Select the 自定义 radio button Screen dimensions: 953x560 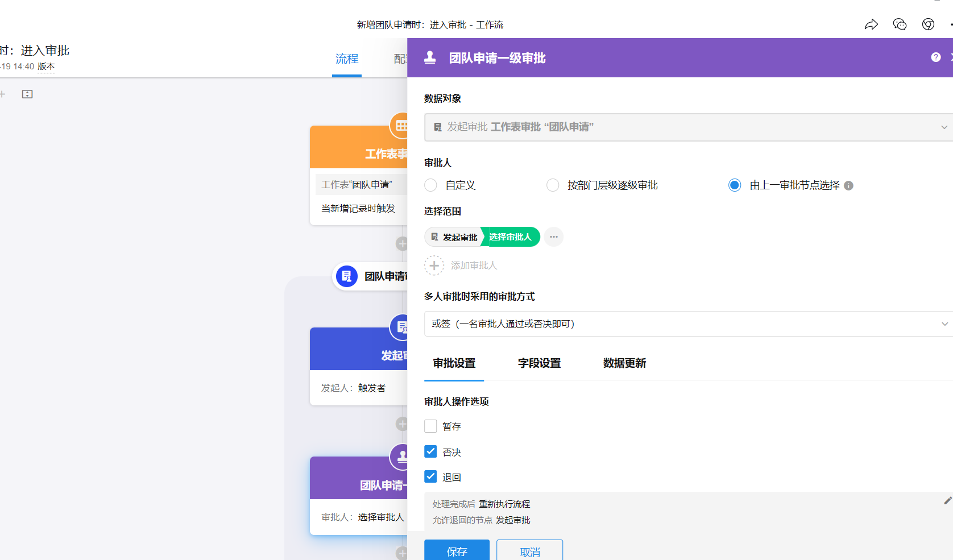pos(431,185)
